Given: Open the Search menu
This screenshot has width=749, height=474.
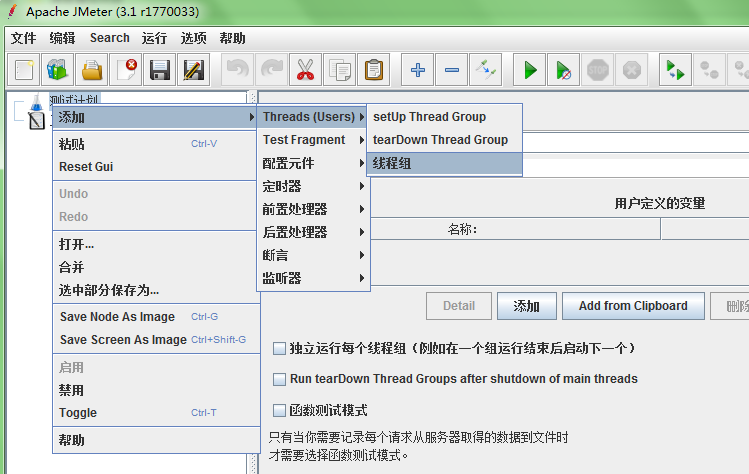Looking at the screenshot, I should tap(109, 38).
